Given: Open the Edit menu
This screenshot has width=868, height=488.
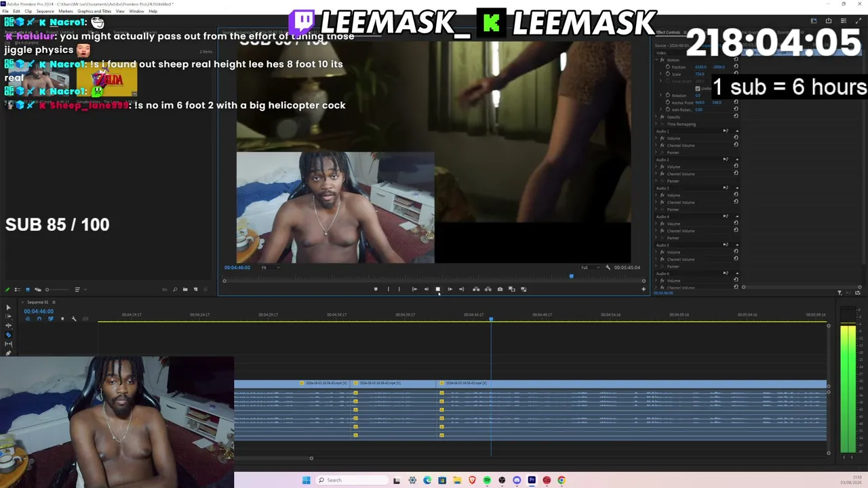Looking at the screenshot, I should tap(16, 12).
